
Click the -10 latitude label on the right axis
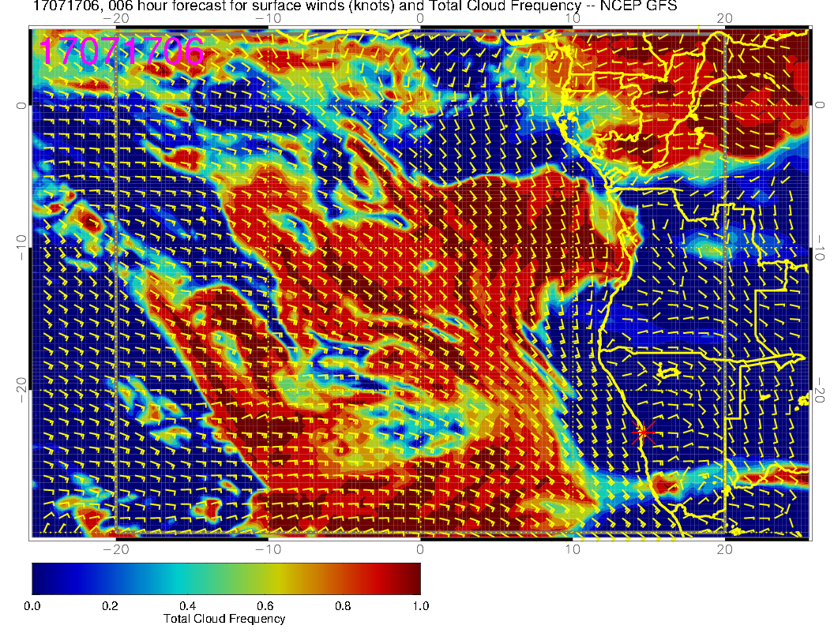click(820, 248)
